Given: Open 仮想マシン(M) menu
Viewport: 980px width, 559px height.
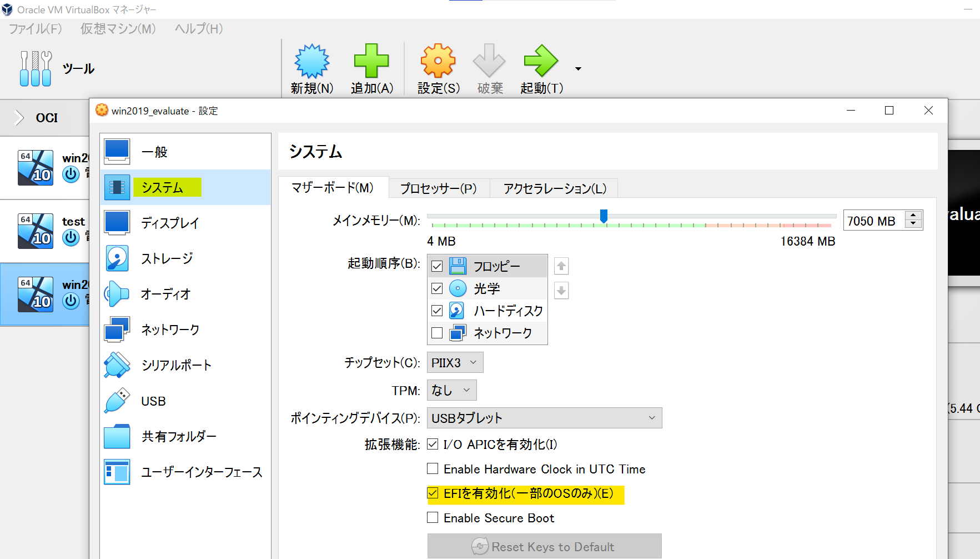Looking at the screenshot, I should (118, 29).
